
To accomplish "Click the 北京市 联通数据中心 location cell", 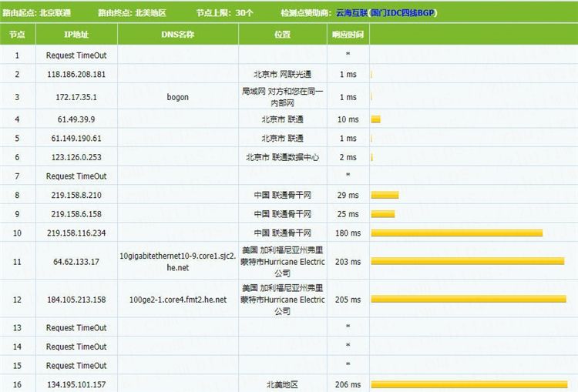I will point(282,157).
